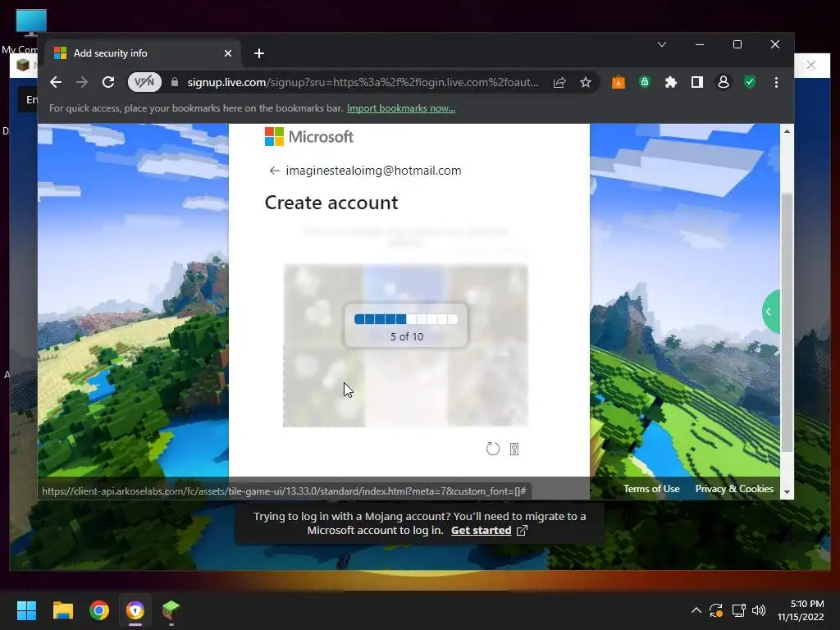Click the Microsoft logo

[309, 137]
